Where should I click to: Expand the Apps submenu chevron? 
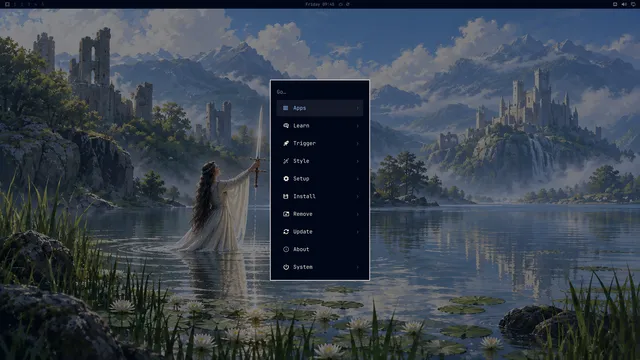(358, 108)
